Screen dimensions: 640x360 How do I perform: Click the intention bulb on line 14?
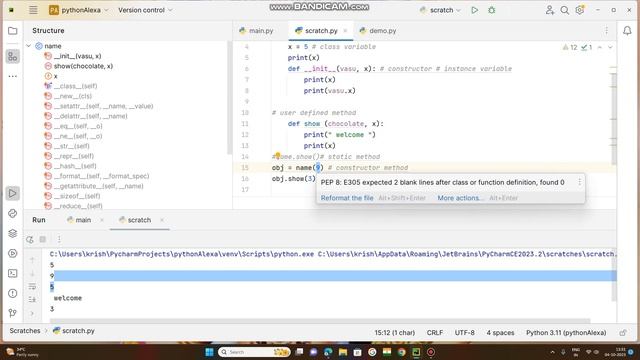pos(278,155)
